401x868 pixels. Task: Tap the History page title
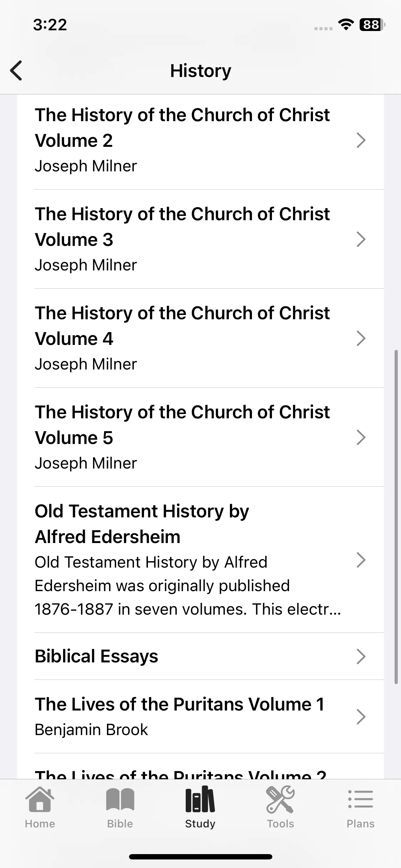[x=201, y=71]
